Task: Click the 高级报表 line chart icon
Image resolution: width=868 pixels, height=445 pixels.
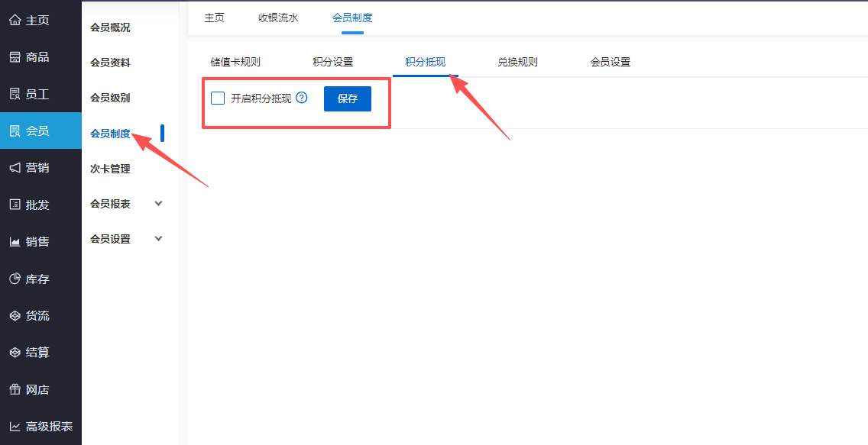Action: (x=15, y=427)
